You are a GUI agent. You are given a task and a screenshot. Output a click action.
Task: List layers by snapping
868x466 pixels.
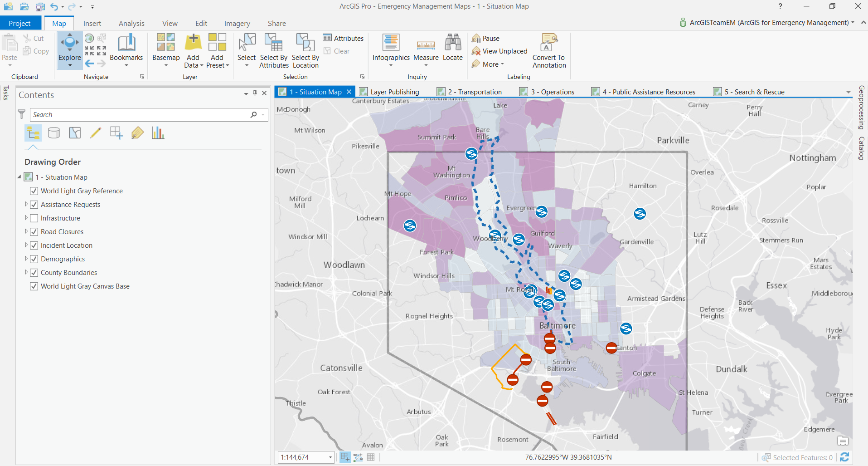(x=116, y=133)
